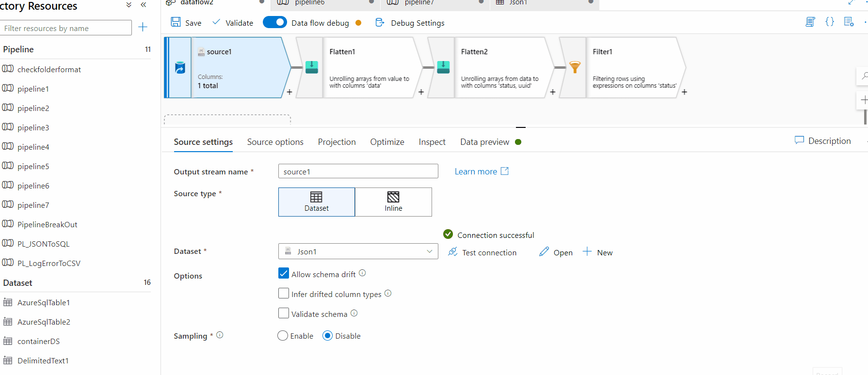This screenshot has width=868, height=375.
Task: Check Infer drifted column types
Action: click(x=284, y=293)
